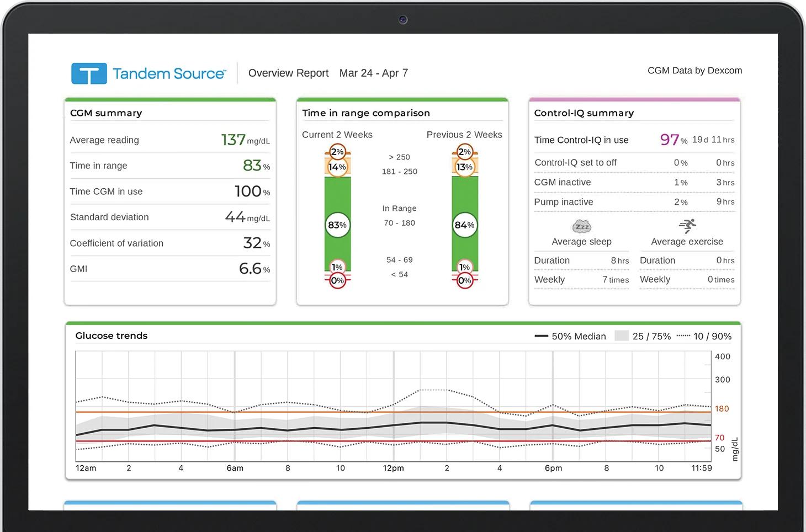Toggle the 50% Median legend entry

tap(570, 336)
